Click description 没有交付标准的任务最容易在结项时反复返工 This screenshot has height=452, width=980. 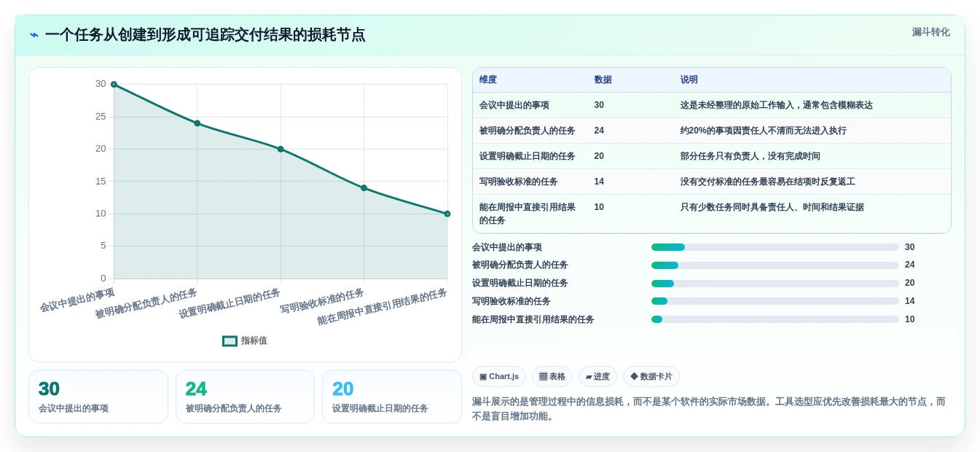coord(768,182)
